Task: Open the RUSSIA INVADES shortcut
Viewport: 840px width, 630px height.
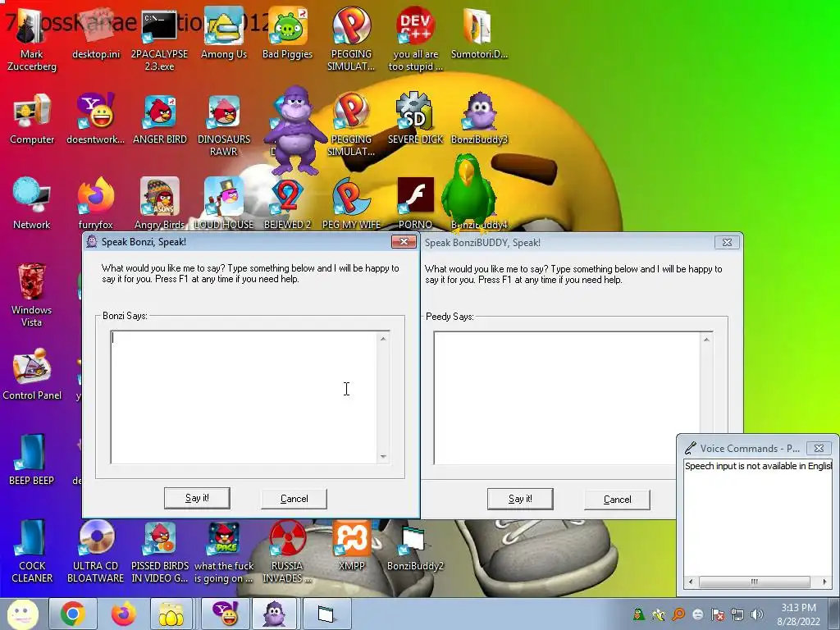Action: (288, 552)
